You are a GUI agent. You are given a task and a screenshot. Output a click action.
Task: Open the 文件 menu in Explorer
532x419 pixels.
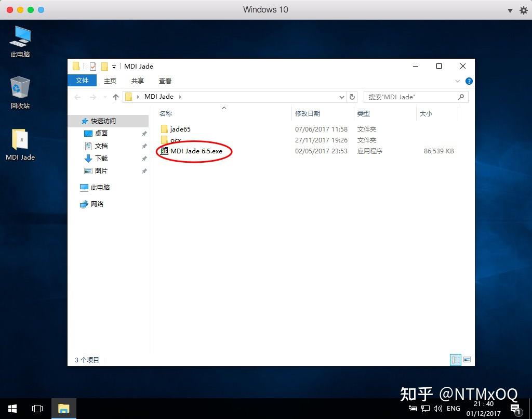coord(82,81)
